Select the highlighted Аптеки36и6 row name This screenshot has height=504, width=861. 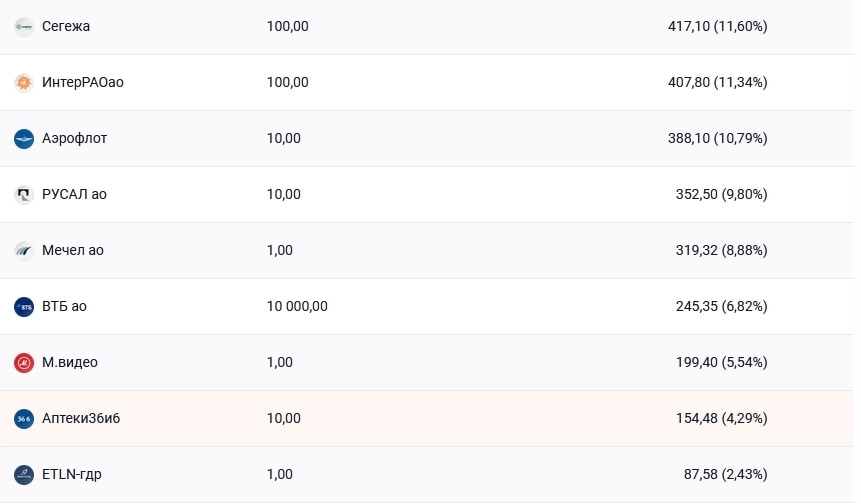click(81, 418)
